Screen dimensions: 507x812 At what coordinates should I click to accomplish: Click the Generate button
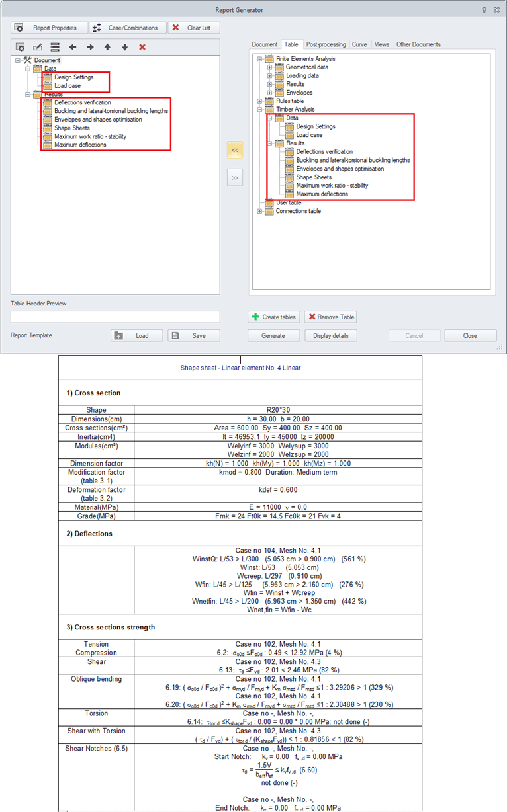tap(273, 335)
